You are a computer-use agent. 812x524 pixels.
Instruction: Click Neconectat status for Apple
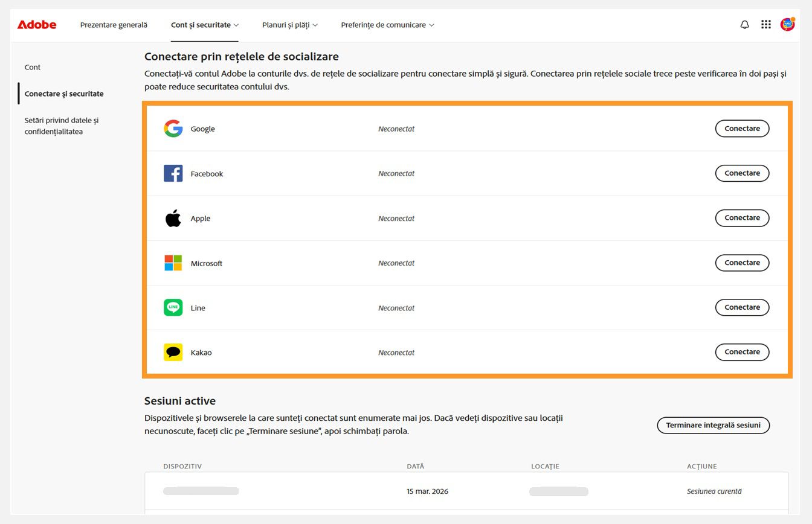(396, 218)
